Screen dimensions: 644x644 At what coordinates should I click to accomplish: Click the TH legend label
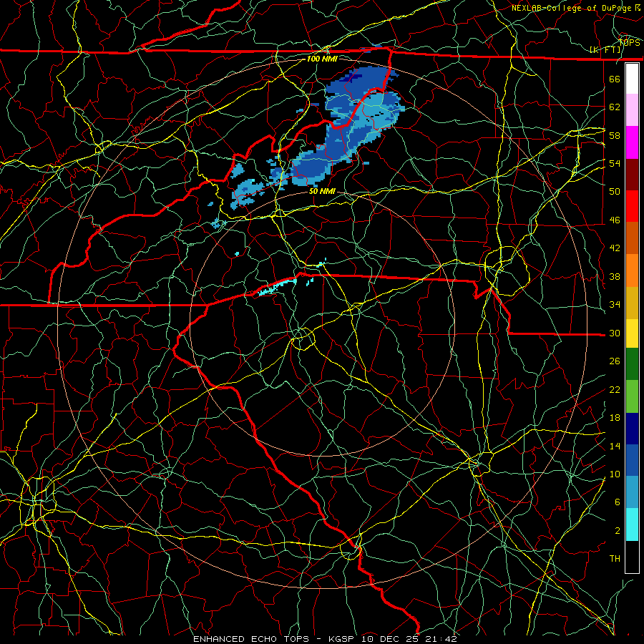click(615, 558)
